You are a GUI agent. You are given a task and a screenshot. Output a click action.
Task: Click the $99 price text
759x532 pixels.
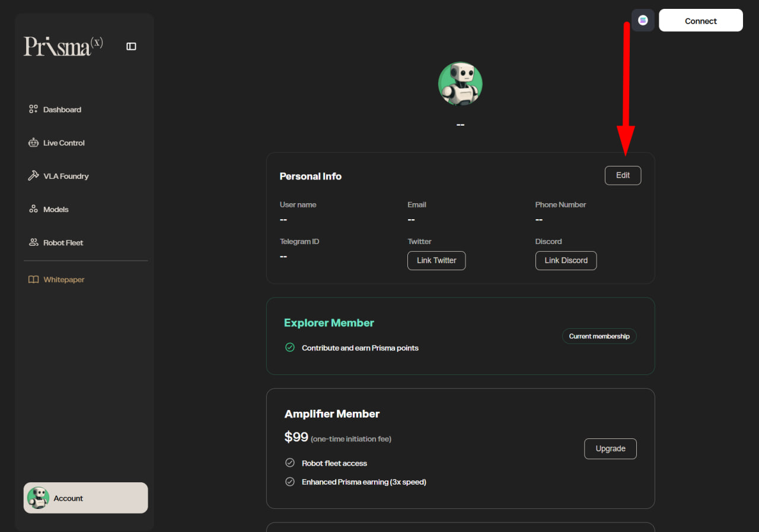[296, 437]
